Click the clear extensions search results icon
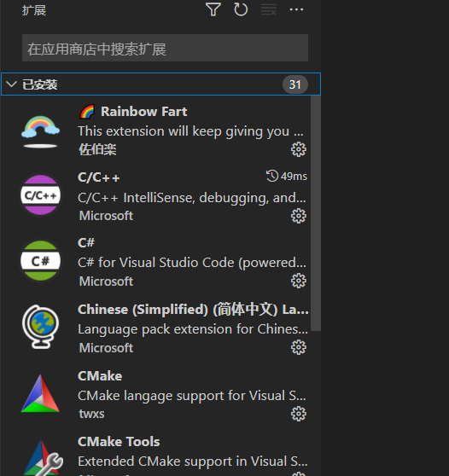The height and width of the screenshot is (476, 449). coord(269,9)
